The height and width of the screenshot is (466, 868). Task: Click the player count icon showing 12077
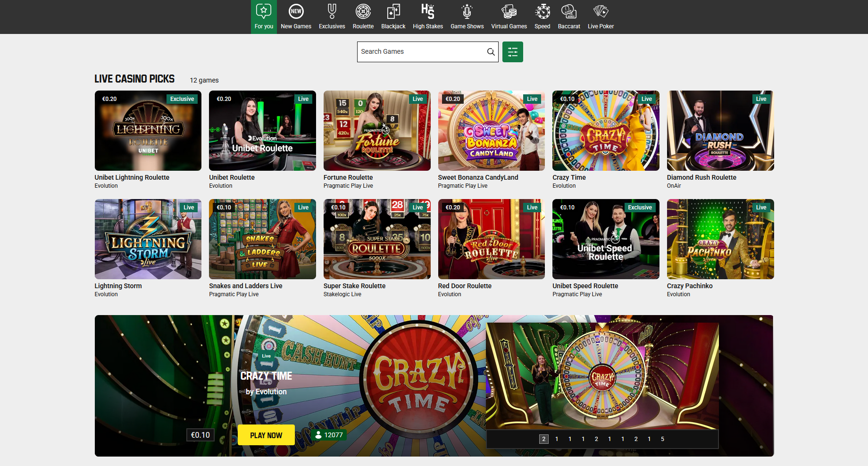pyautogui.click(x=318, y=435)
